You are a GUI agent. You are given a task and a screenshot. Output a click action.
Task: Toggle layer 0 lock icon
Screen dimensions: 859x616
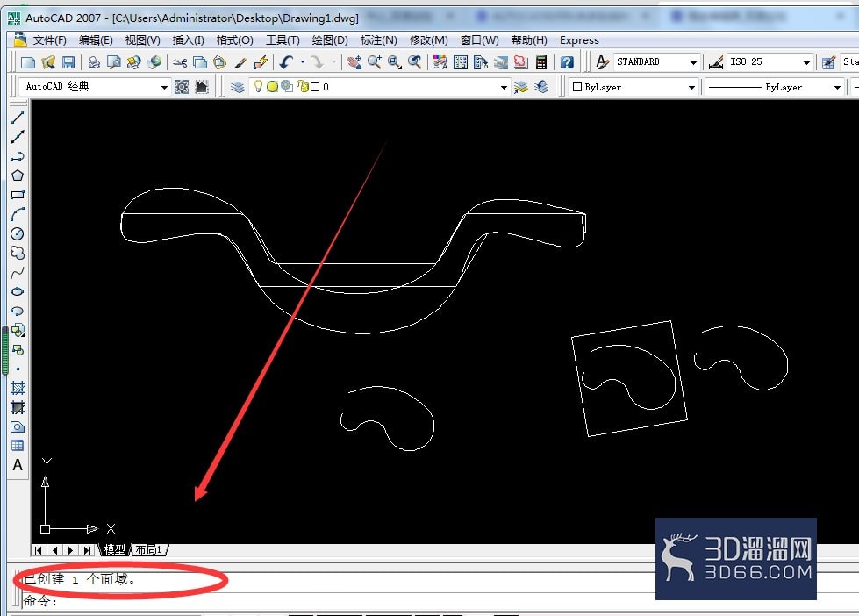(301, 87)
